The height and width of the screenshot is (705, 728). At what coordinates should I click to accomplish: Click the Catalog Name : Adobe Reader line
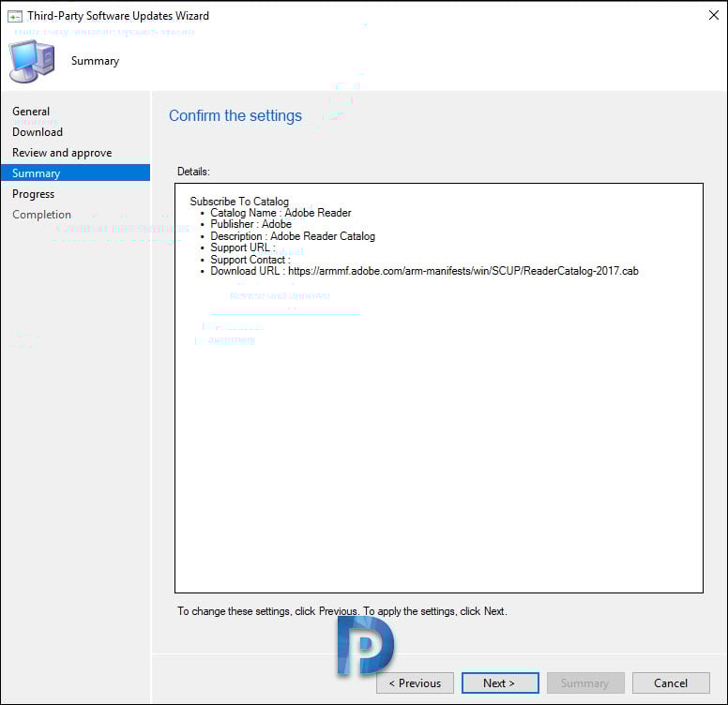(x=281, y=213)
